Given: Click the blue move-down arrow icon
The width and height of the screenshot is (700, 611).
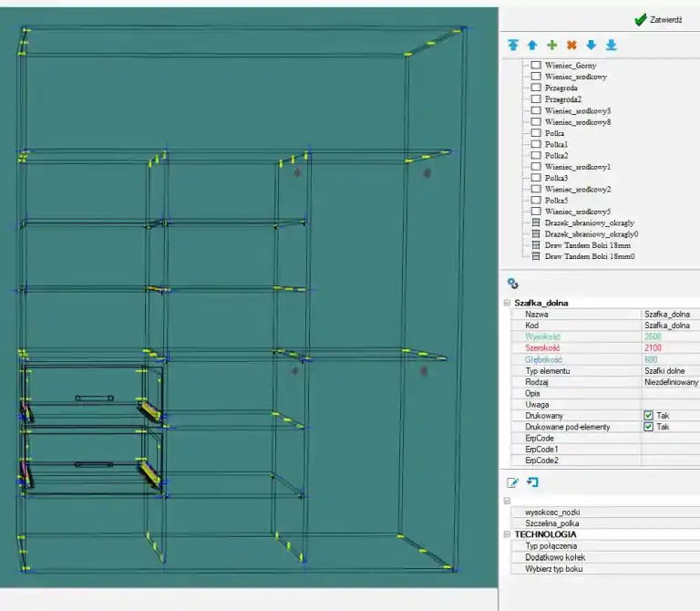Looking at the screenshot, I should [x=592, y=45].
